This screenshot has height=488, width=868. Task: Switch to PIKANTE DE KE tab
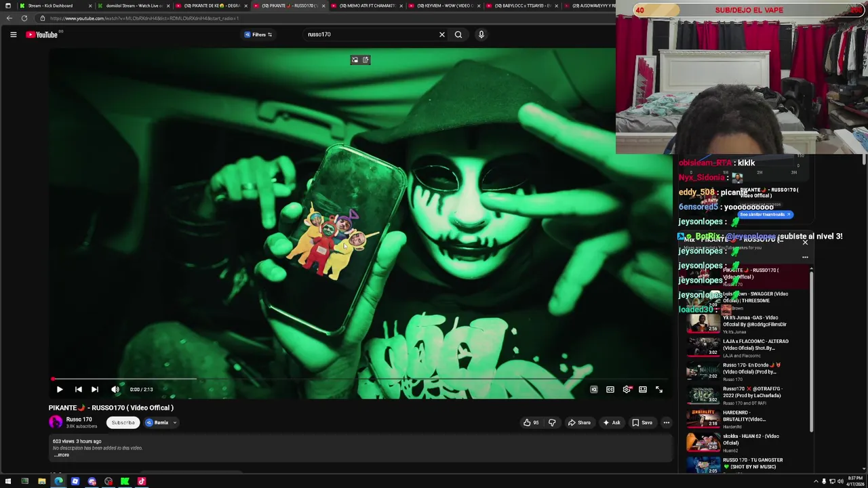pos(212,5)
